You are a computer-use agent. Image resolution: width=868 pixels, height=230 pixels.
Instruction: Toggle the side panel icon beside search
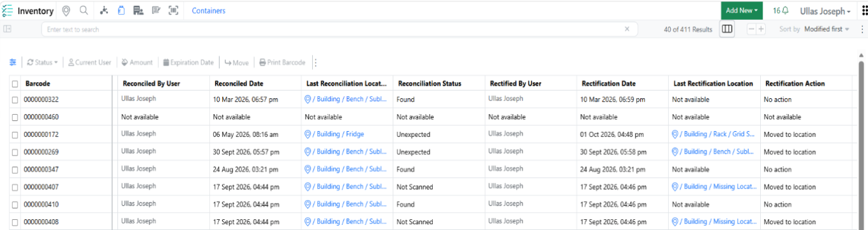[8, 29]
